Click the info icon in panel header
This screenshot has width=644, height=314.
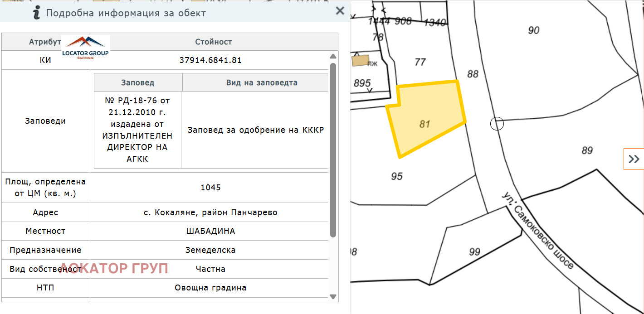37,13
